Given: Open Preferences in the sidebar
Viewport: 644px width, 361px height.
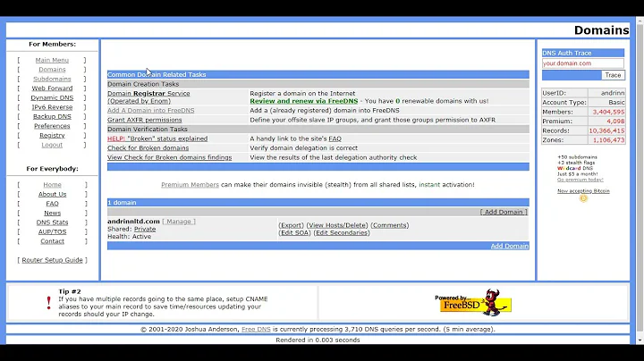Looking at the screenshot, I should 52,126.
